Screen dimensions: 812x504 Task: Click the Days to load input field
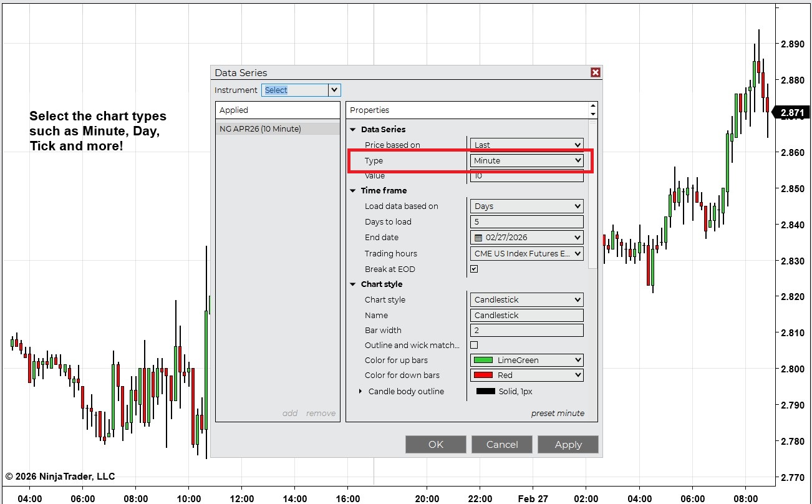click(526, 221)
